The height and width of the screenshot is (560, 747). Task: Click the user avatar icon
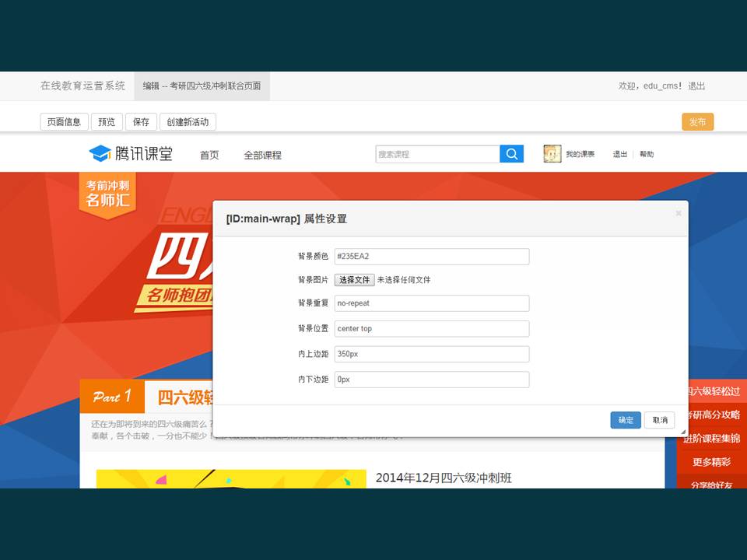pyautogui.click(x=552, y=154)
